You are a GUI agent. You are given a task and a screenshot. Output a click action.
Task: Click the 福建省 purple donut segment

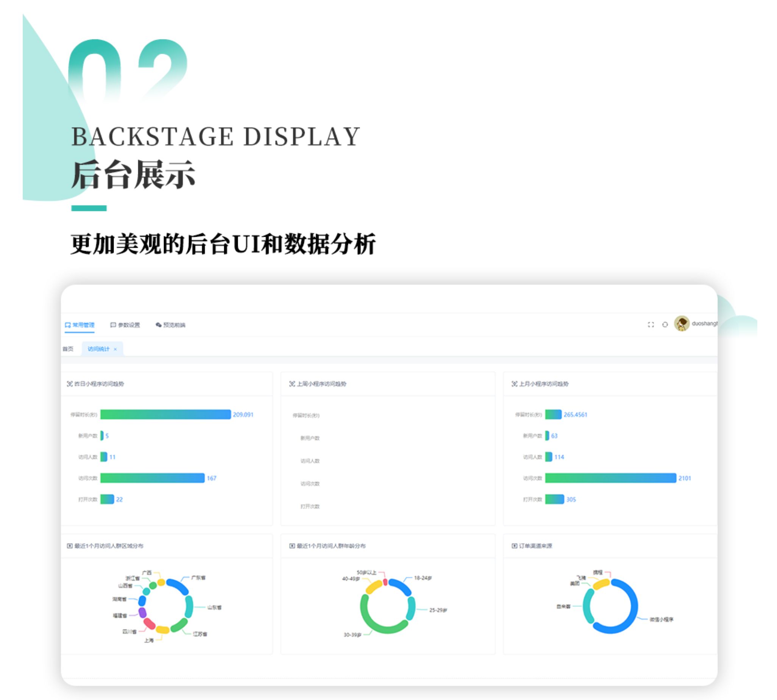142,613
